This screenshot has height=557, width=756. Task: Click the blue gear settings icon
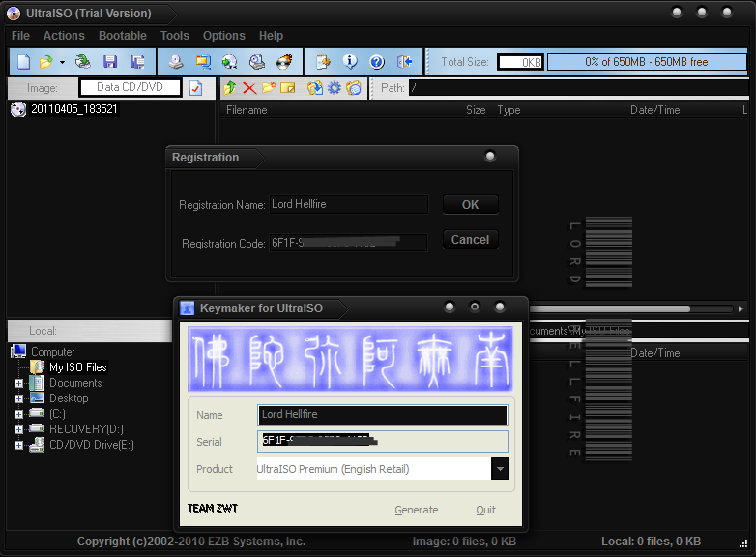[334, 88]
